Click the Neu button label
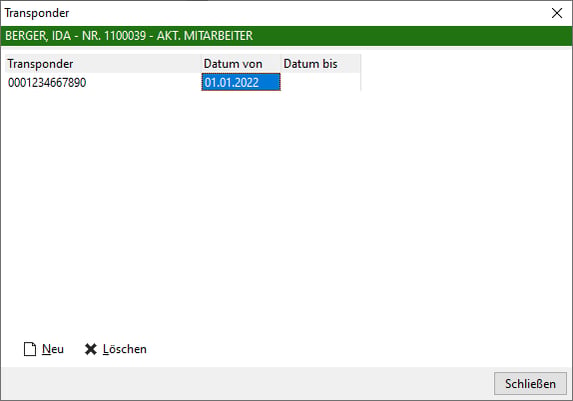 [x=53, y=349]
